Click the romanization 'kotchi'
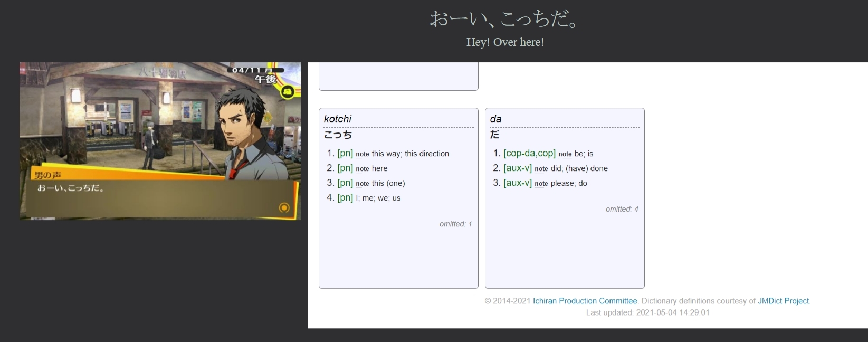 click(338, 119)
